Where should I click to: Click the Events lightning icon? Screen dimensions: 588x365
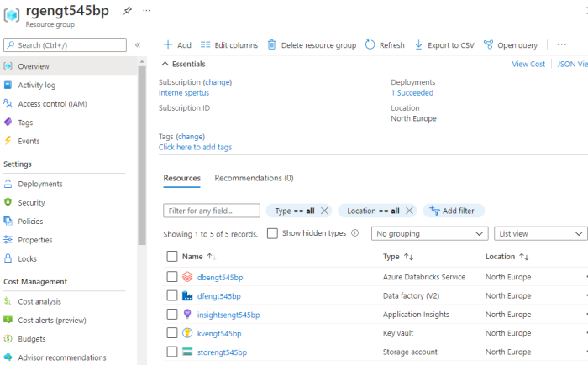tap(8, 141)
